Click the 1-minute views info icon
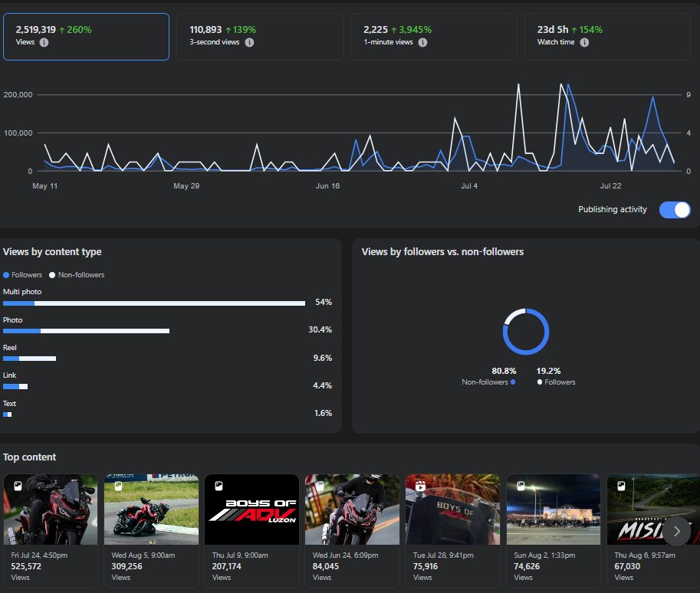Screen dimensions: 700x593 [422, 42]
